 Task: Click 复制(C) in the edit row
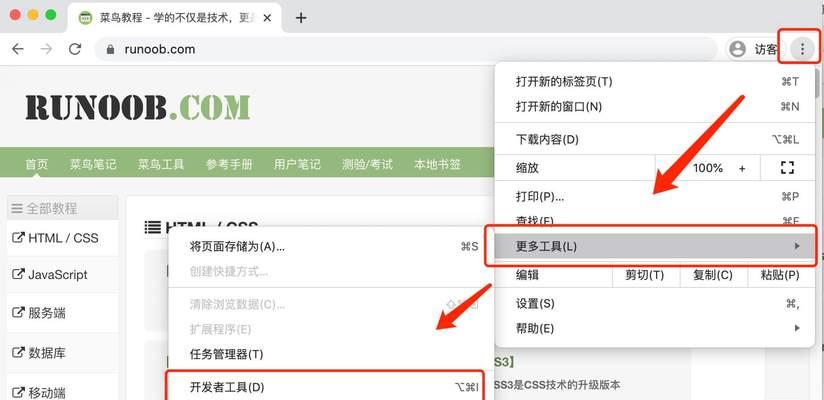pos(713,275)
